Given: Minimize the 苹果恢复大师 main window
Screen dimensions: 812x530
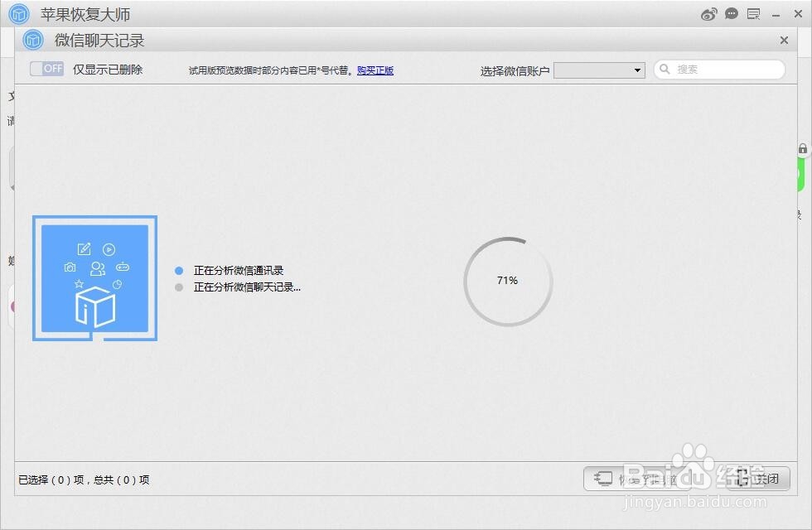Looking at the screenshot, I should [776, 15].
